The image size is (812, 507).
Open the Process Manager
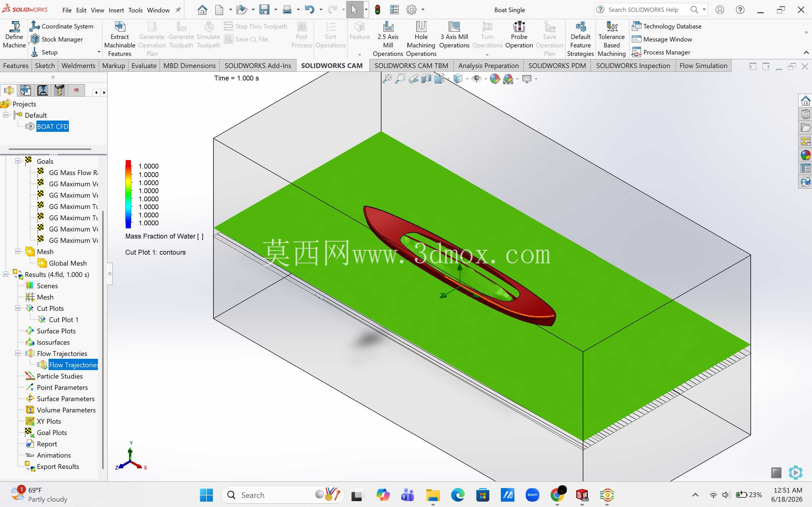click(661, 52)
